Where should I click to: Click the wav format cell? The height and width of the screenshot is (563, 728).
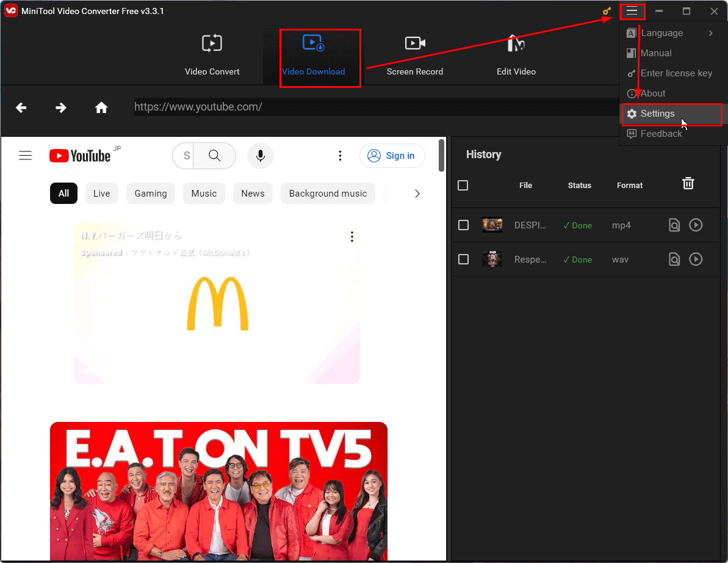(620, 259)
